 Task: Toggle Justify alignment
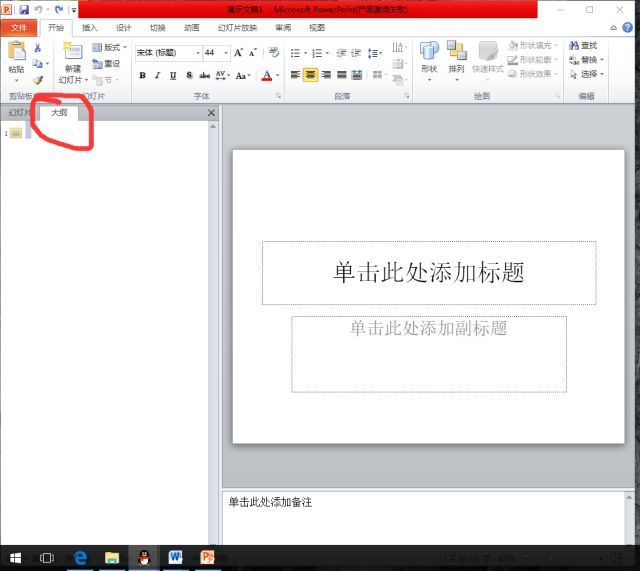click(342, 75)
